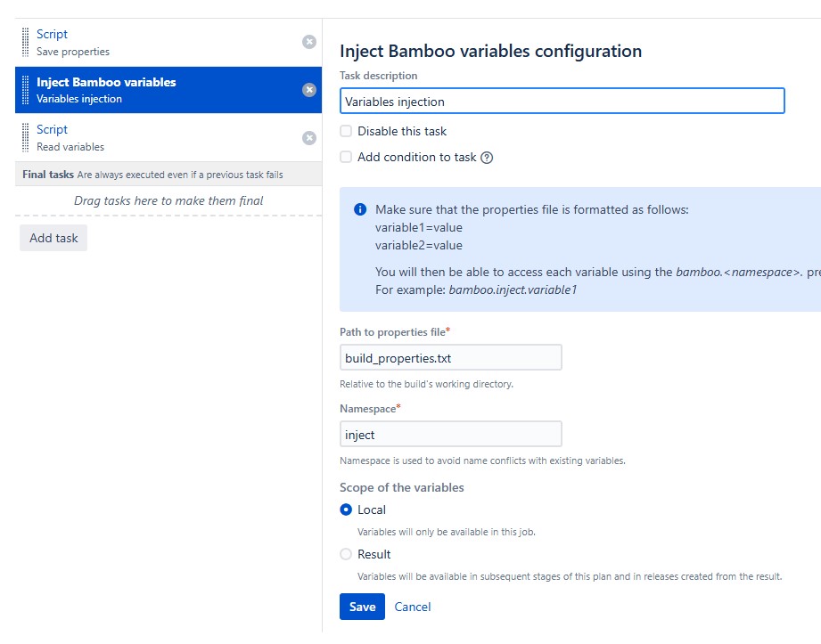
Task: Cancel the configuration changes
Action: click(413, 607)
